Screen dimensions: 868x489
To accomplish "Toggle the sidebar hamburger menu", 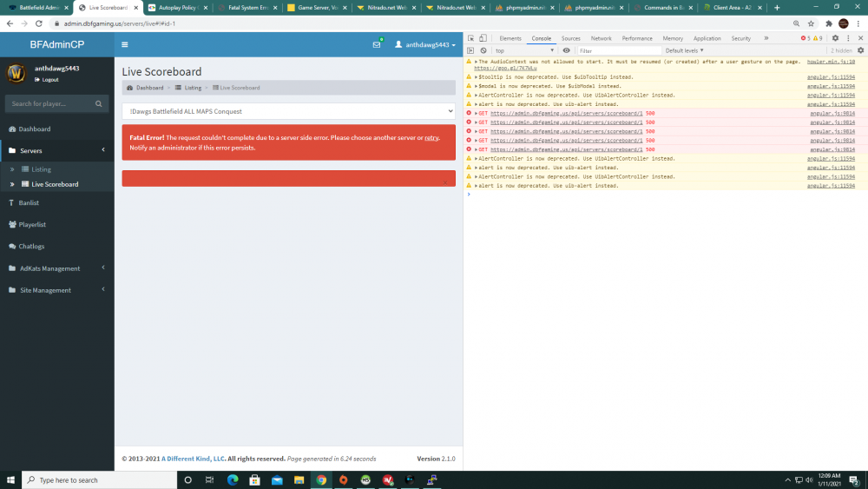I will tap(125, 44).
